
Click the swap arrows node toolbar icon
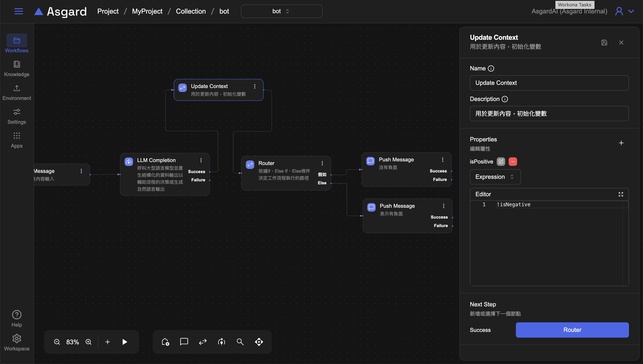coord(203,342)
